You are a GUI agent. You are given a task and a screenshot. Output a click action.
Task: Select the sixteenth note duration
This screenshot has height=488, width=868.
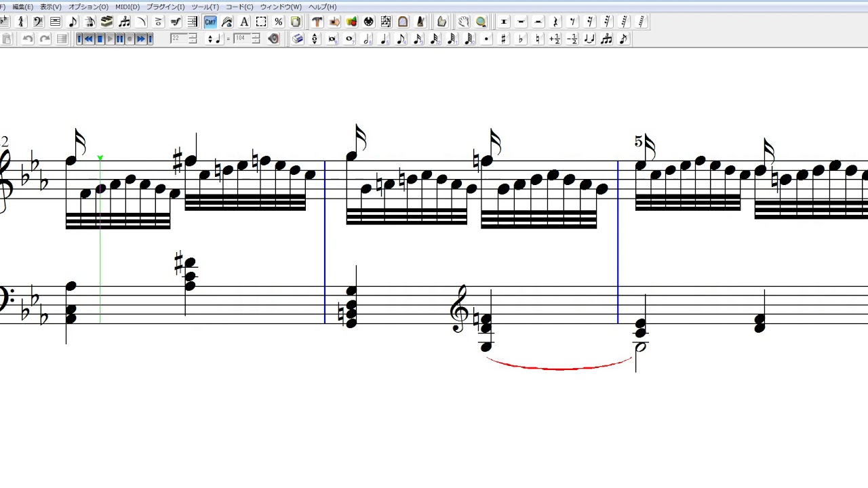point(418,39)
